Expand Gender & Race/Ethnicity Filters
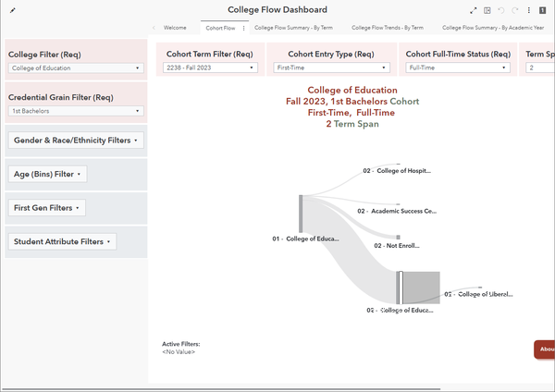 [76, 141]
